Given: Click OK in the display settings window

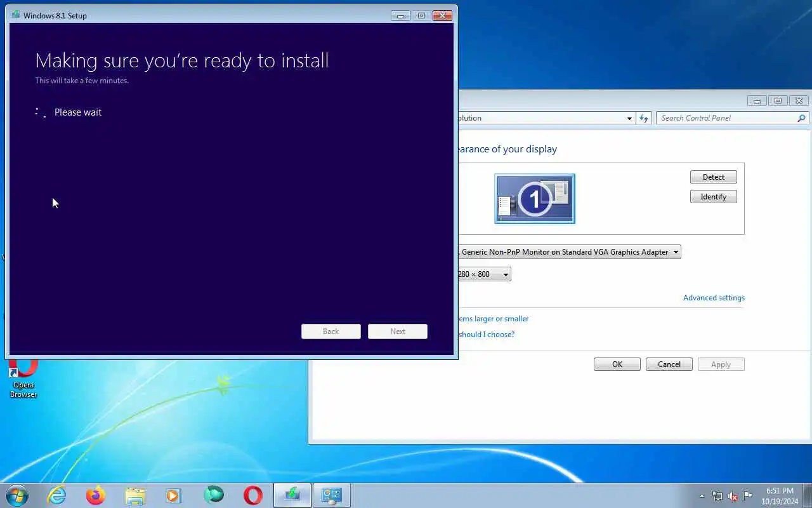Looking at the screenshot, I should click(x=617, y=364).
